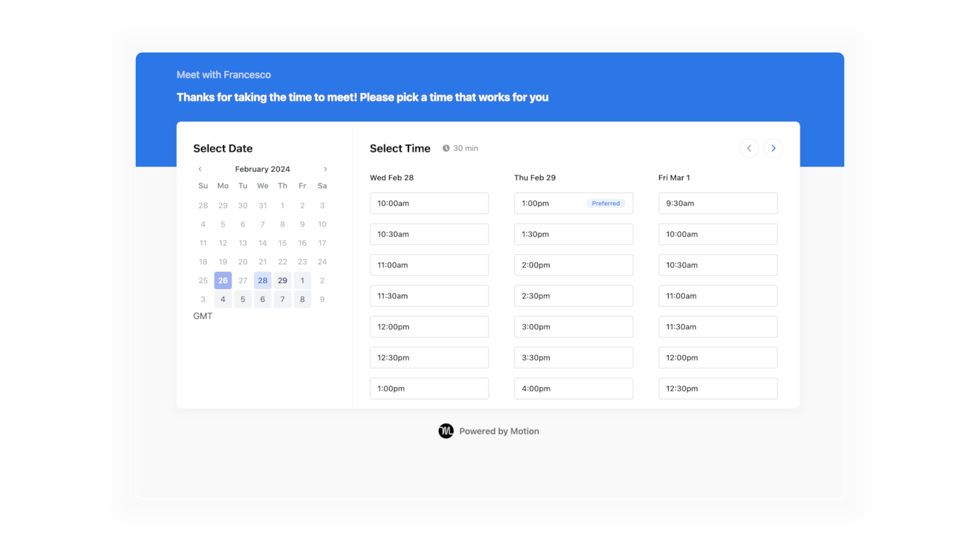The image size is (980, 551).
Task: Select the 12:30pm slot under Wed Feb 28
Action: click(429, 357)
